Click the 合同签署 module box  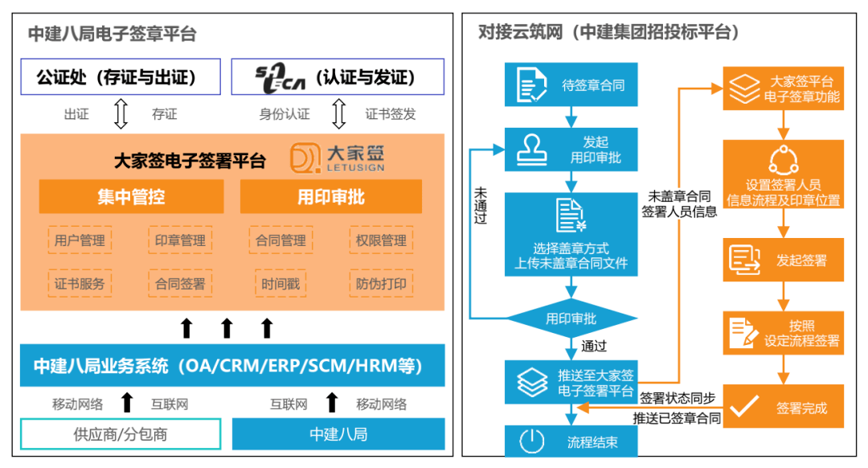[x=180, y=284]
